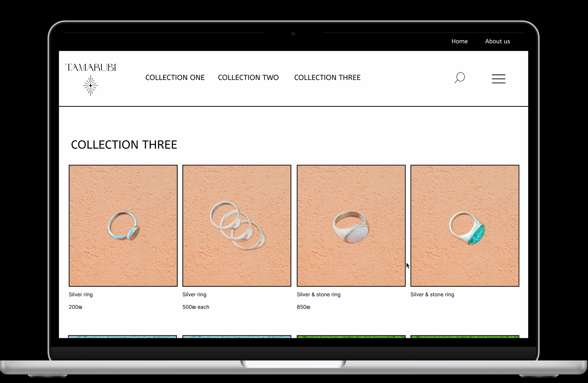Click the 850₪ price

pos(303,307)
